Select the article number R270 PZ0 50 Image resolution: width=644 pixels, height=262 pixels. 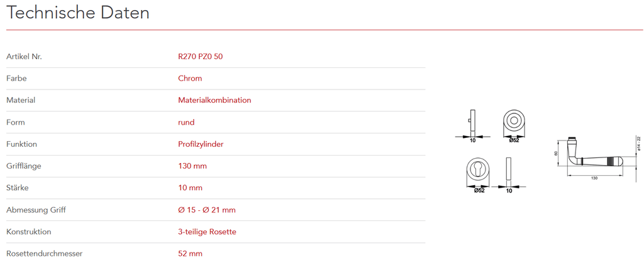click(200, 57)
